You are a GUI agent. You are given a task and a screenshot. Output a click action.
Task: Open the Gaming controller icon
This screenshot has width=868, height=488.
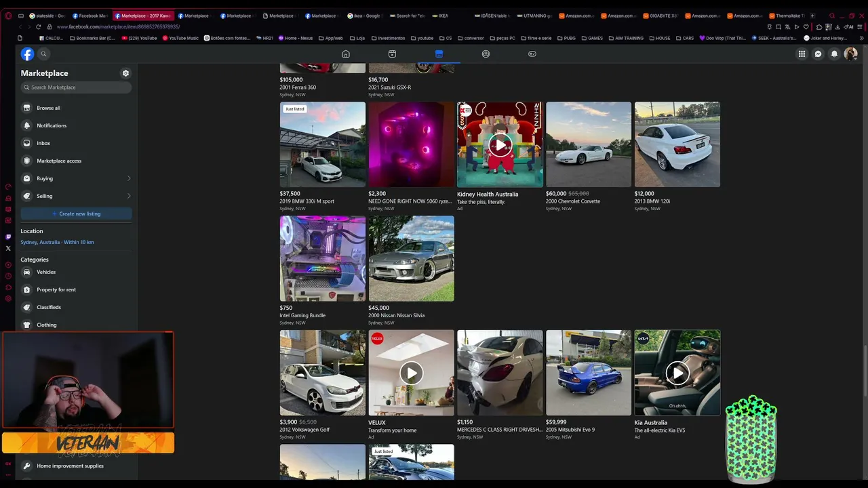tap(532, 54)
